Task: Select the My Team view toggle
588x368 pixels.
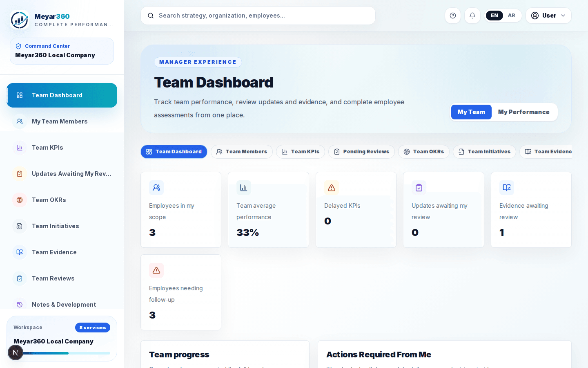Action: tap(471, 112)
